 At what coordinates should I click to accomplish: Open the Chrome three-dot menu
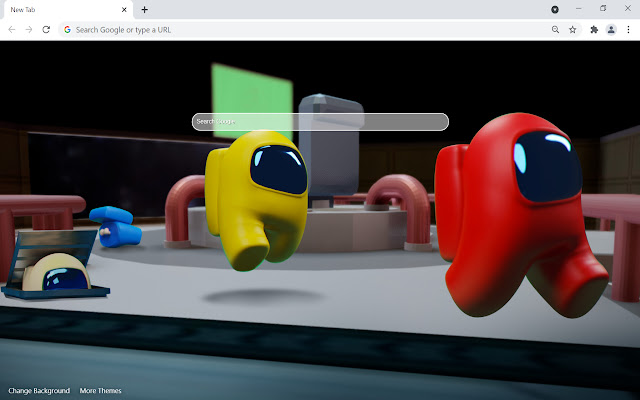coord(628,30)
